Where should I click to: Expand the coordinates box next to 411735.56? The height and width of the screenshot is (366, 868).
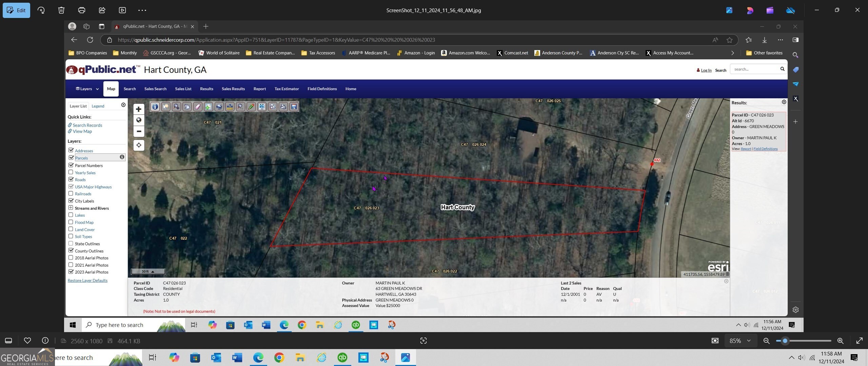click(x=727, y=274)
